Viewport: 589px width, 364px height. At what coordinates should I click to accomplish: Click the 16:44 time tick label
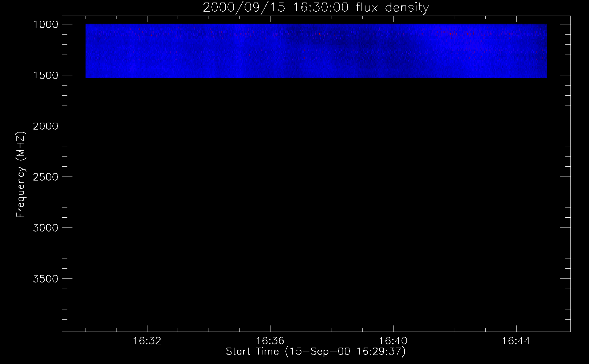pos(516,341)
